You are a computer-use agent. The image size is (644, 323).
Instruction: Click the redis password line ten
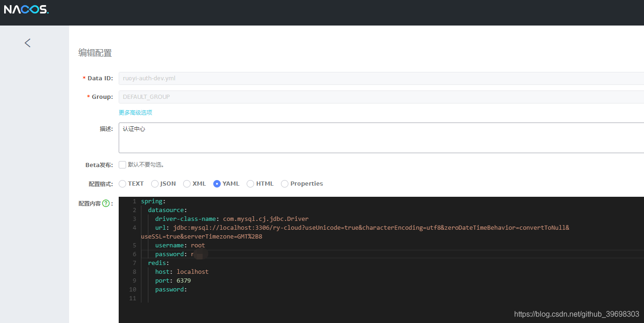click(x=171, y=290)
